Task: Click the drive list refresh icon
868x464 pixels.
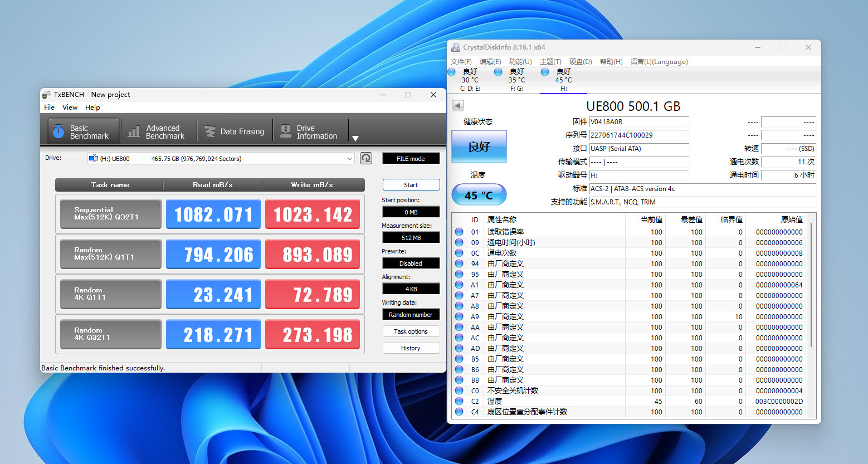Action: 366,158
